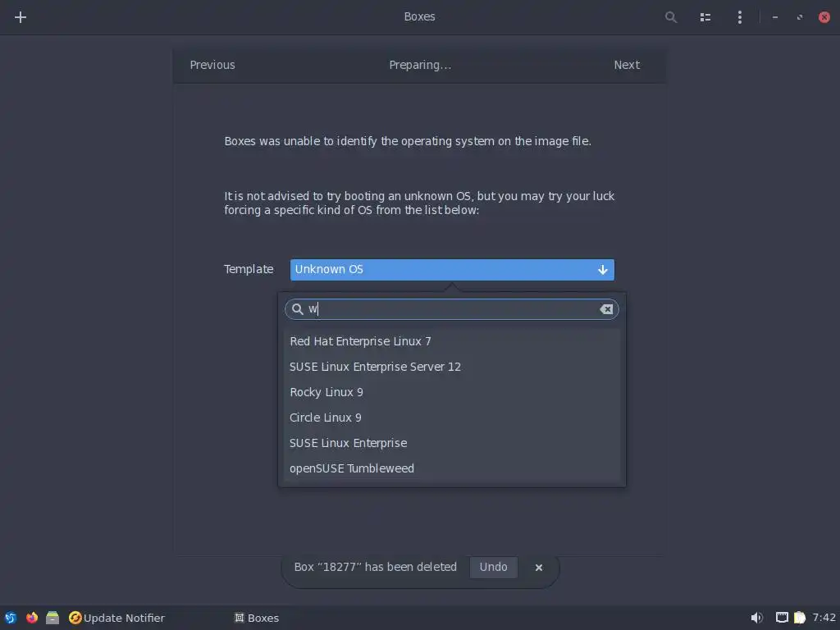Choose Circle Linux 9 template
The height and width of the screenshot is (630, 840).
452,418
